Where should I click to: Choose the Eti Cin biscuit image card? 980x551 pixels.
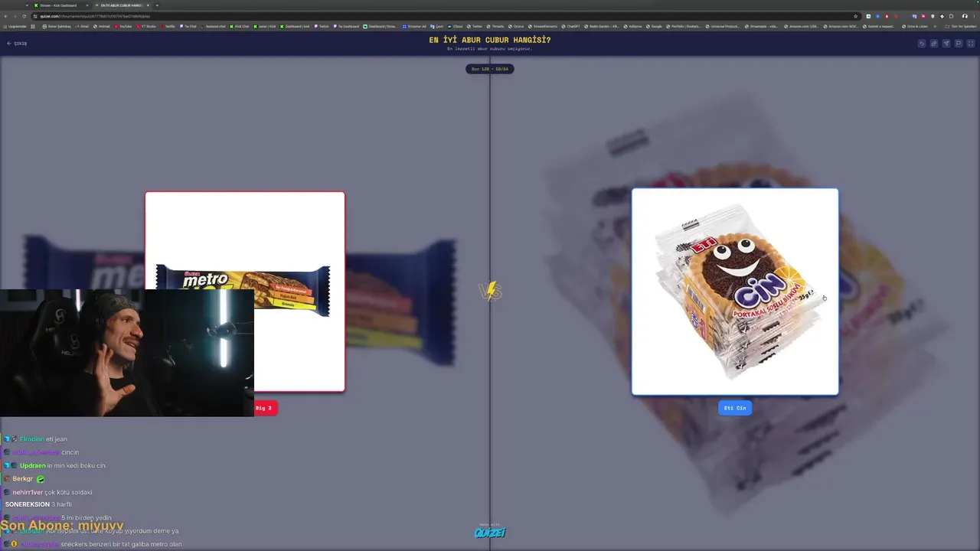tap(735, 292)
